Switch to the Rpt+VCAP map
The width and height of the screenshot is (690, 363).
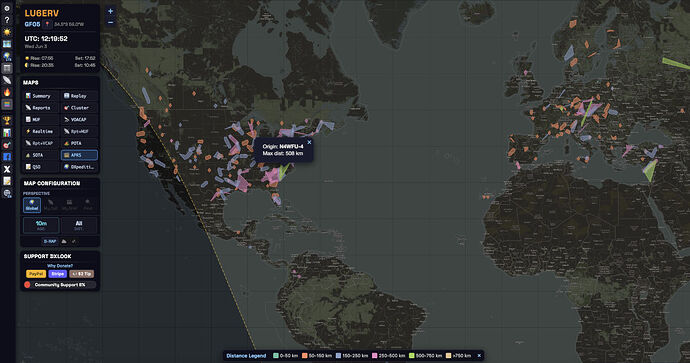(x=40, y=143)
